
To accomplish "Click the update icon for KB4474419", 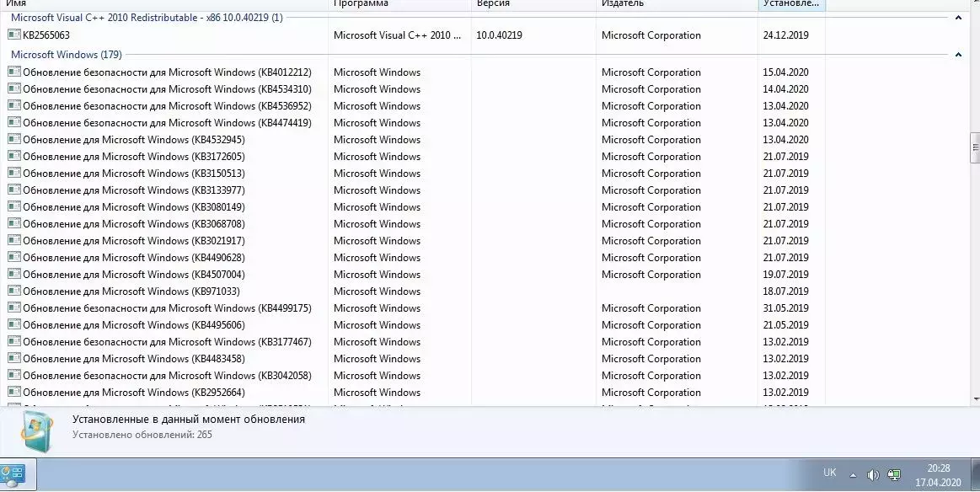I will (x=13, y=122).
